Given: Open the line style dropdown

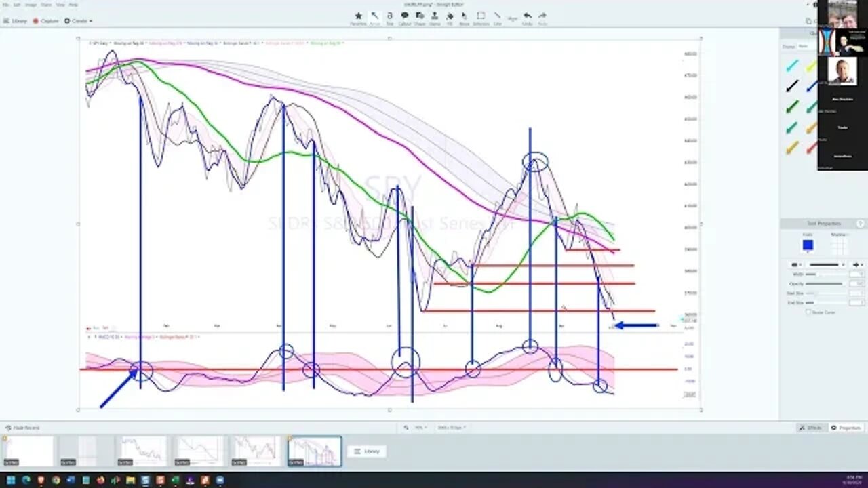Looking at the screenshot, I should click(827, 265).
